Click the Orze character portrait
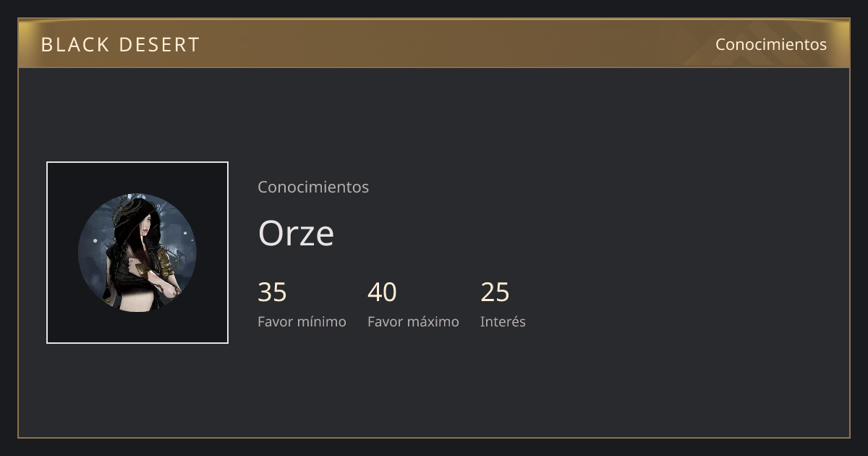 tap(137, 253)
